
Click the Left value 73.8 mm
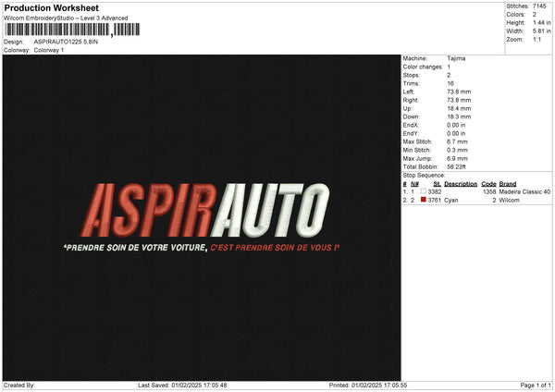coord(459,92)
